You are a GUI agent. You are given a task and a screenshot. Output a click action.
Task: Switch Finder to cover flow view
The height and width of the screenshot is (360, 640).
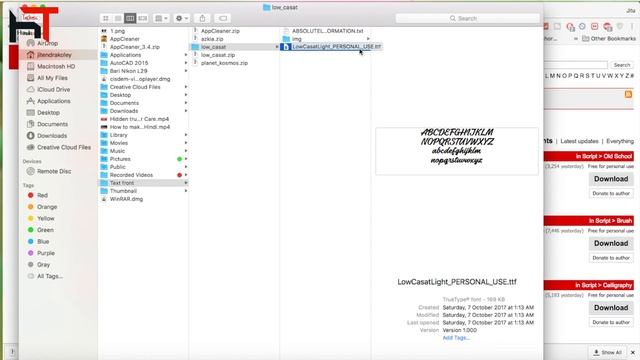(x=142, y=18)
